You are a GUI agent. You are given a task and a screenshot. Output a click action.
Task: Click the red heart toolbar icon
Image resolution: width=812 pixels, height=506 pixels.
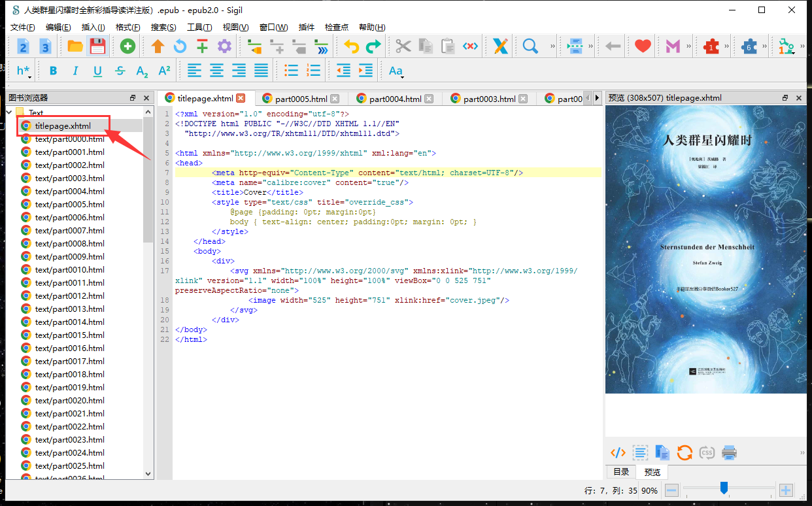(643, 46)
